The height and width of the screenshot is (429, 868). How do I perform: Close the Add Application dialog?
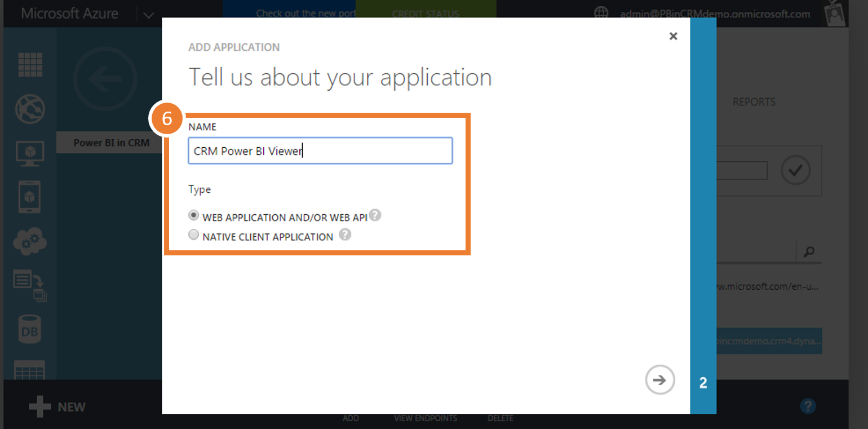(x=673, y=36)
